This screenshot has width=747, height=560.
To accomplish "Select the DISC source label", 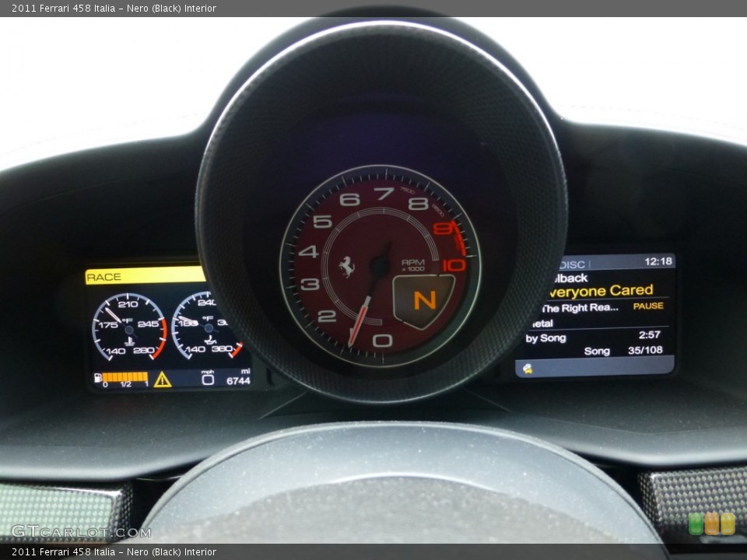I will (x=571, y=264).
